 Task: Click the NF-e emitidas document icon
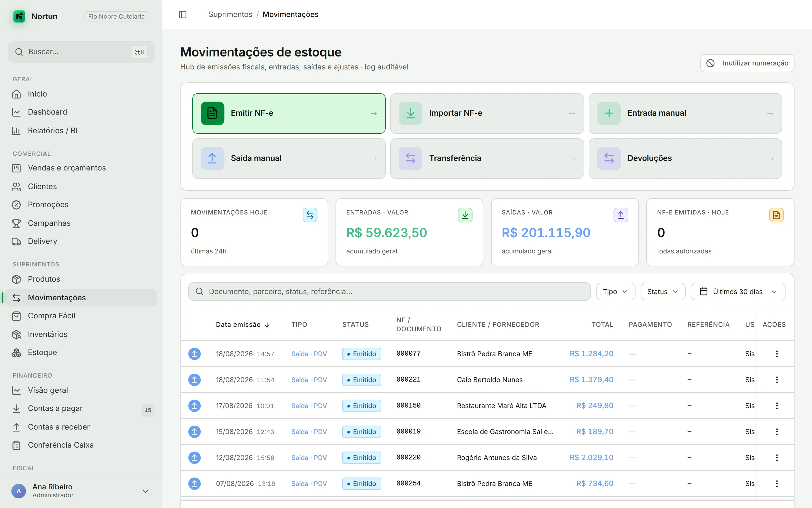[776, 215]
